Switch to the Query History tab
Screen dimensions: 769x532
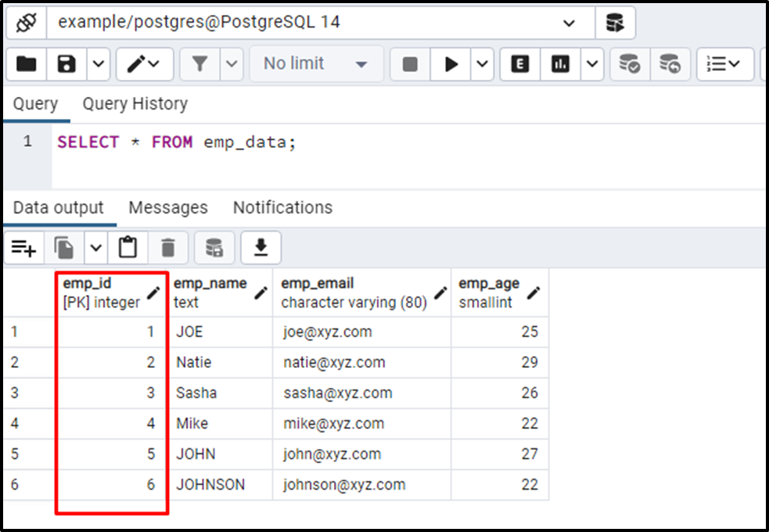tap(135, 103)
